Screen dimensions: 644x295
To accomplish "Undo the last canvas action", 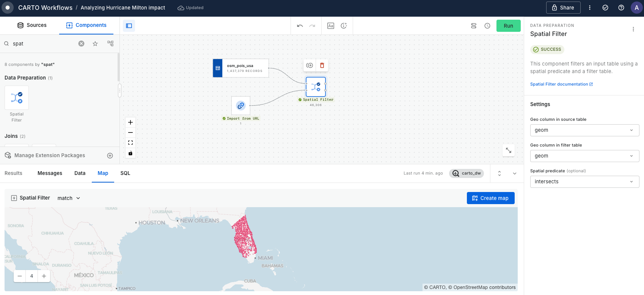I will pyautogui.click(x=300, y=26).
